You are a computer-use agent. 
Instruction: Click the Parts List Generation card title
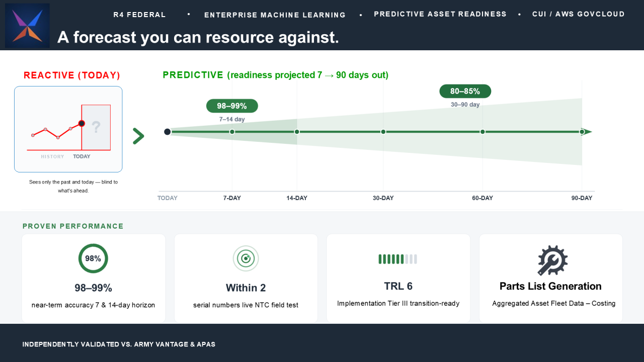pyautogui.click(x=550, y=286)
